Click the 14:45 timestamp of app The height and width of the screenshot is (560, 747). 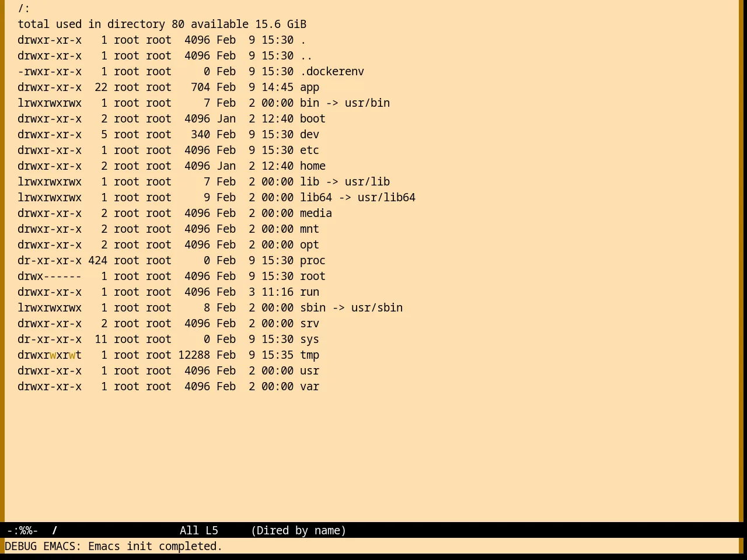[277, 87]
